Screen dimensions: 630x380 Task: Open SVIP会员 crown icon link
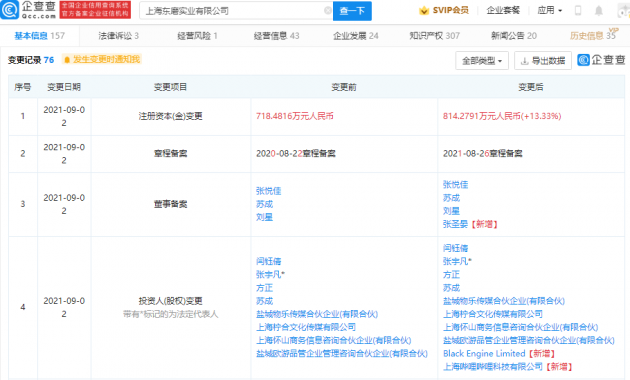click(x=444, y=10)
